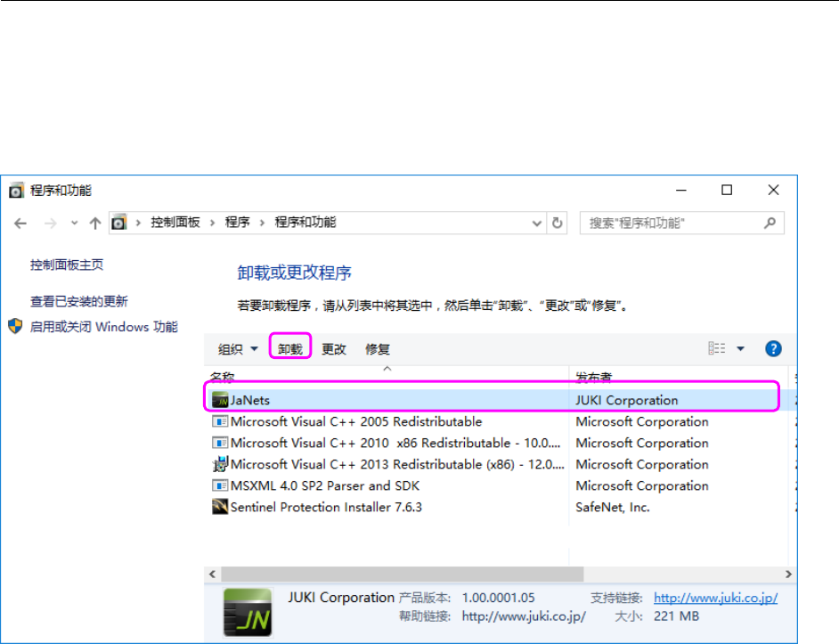Image resolution: width=839 pixels, height=644 pixels.
Task: Click the search magnifier icon
Action: point(770,223)
